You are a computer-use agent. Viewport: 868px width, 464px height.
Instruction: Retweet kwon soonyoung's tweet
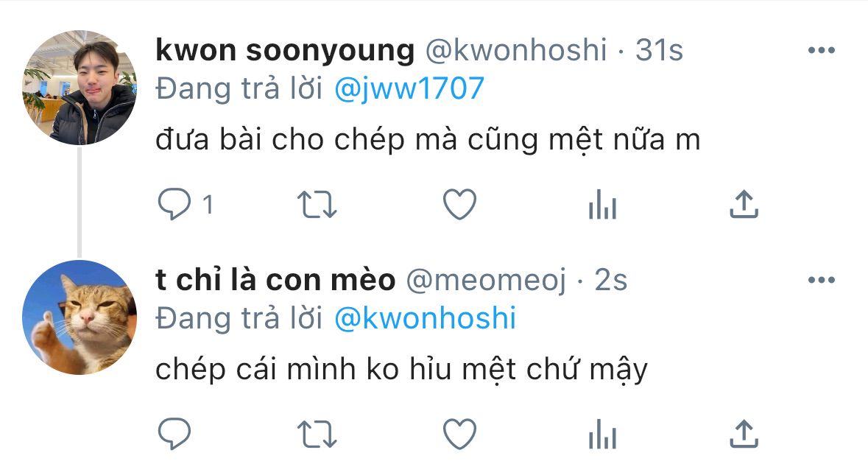point(317,204)
